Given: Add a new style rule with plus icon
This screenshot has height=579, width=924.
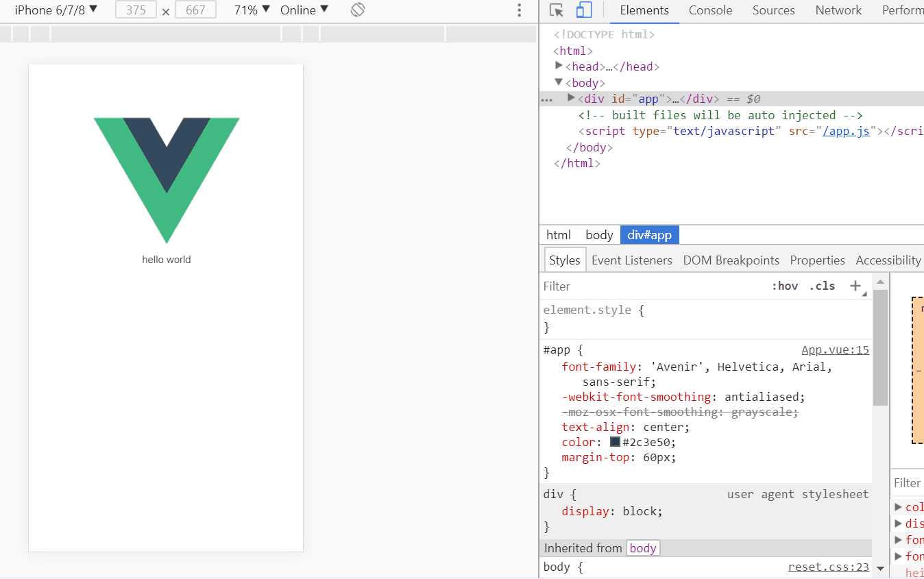Looking at the screenshot, I should [x=855, y=286].
